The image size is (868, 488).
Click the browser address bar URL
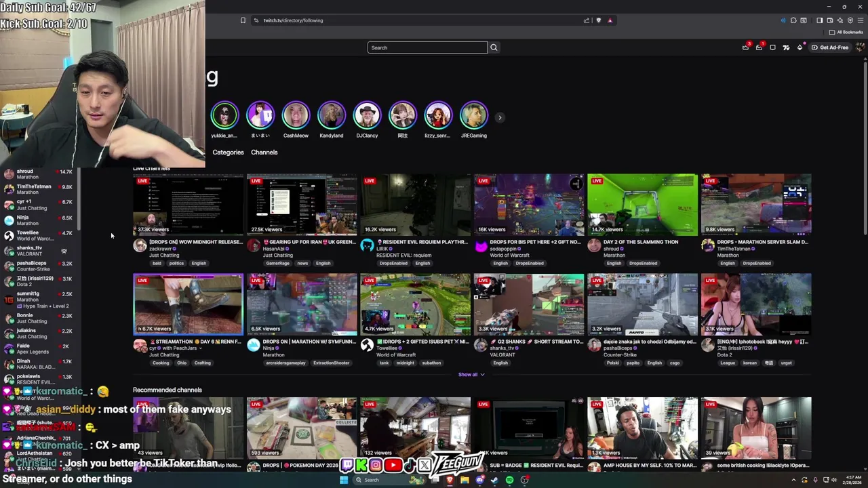(x=293, y=20)
